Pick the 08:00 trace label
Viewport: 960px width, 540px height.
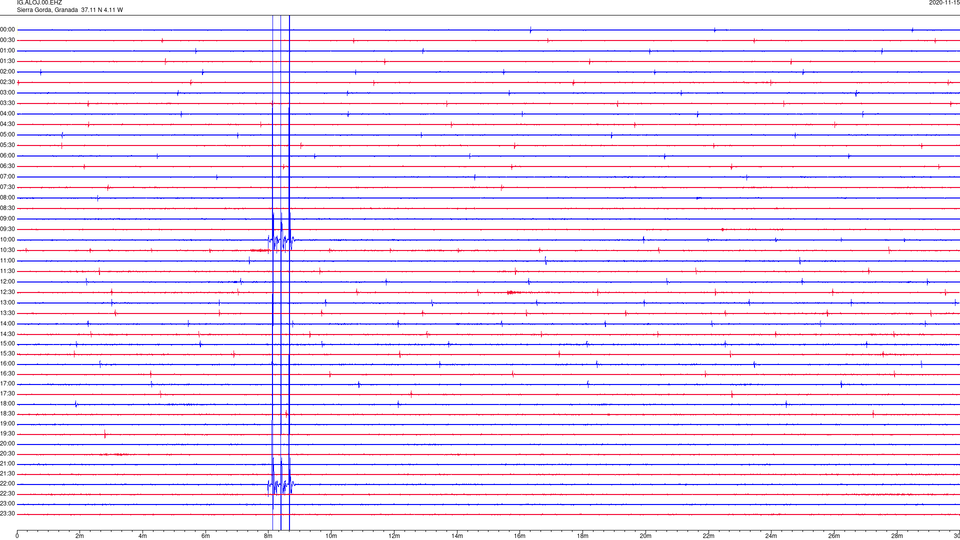coord(8,198)
